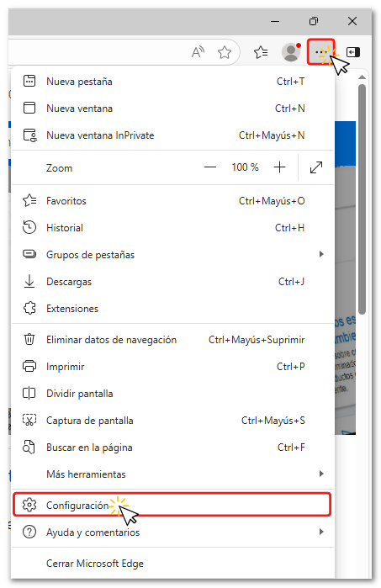
Task: Click the Captura de pantalla scissors icon
Action: (x=29, y=420)
